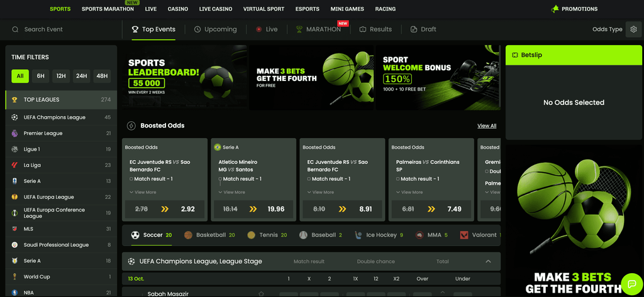The height and width of the screenshot is (297, 644).
Task: Focus the Search Event field
Action: point(62,30)
